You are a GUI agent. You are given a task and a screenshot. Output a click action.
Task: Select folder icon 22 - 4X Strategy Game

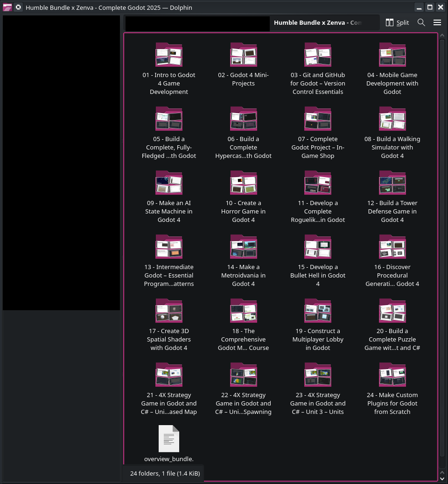243,375
